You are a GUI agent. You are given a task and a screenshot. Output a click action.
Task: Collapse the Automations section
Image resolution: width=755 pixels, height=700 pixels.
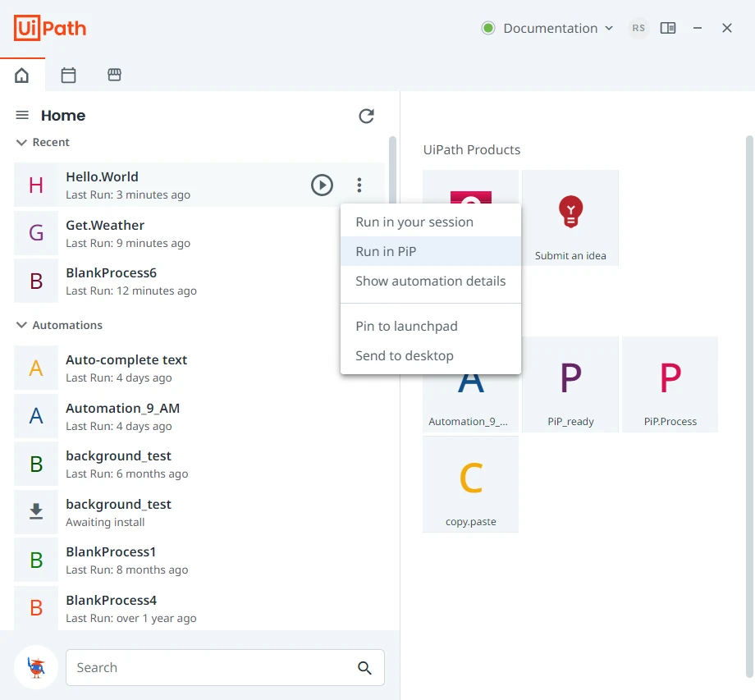coord(21,325)
